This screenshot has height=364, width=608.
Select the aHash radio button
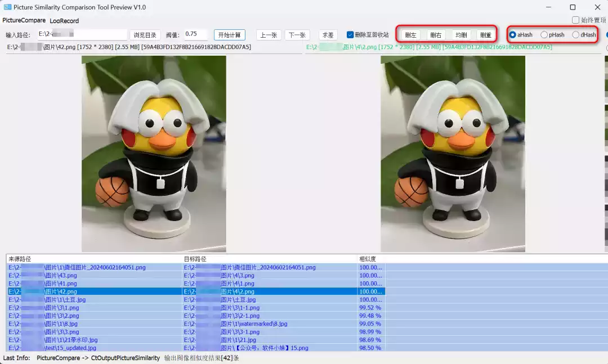[512, 35]
